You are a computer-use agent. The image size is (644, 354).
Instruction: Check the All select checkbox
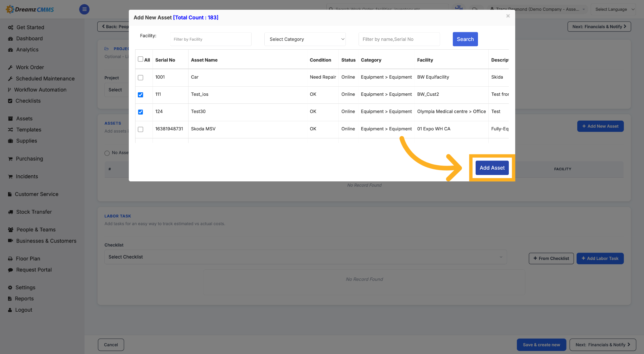click(x=141, y=59)
